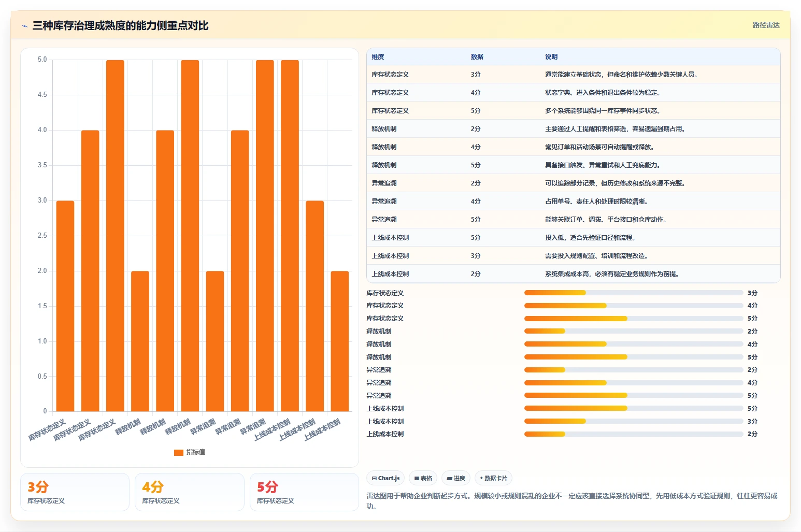Image resolution: width=801 pixels, height=532 pixels.
Task: Open the 3分 库存状态定义 data card
Action: click(75, 492)
